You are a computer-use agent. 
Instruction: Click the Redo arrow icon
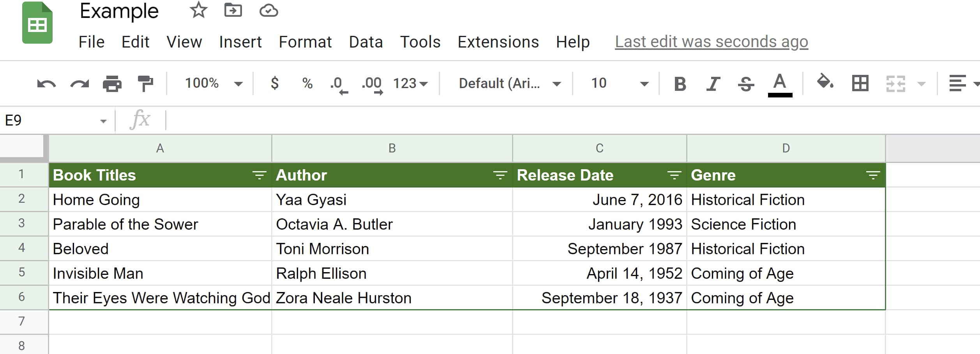click(79, 83)
